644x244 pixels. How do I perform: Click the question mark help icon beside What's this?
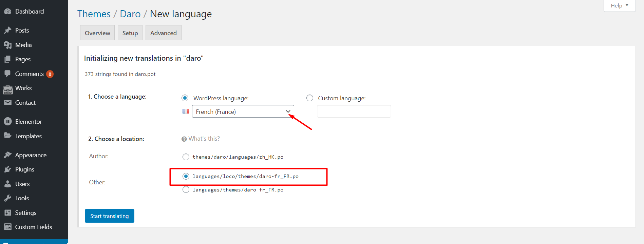(x=184, y=139)
